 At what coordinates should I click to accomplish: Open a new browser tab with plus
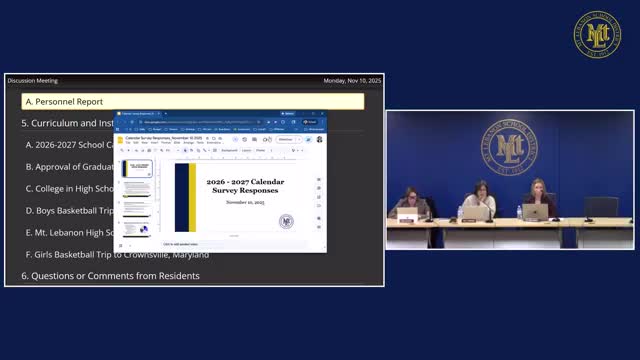pos(166,113)
